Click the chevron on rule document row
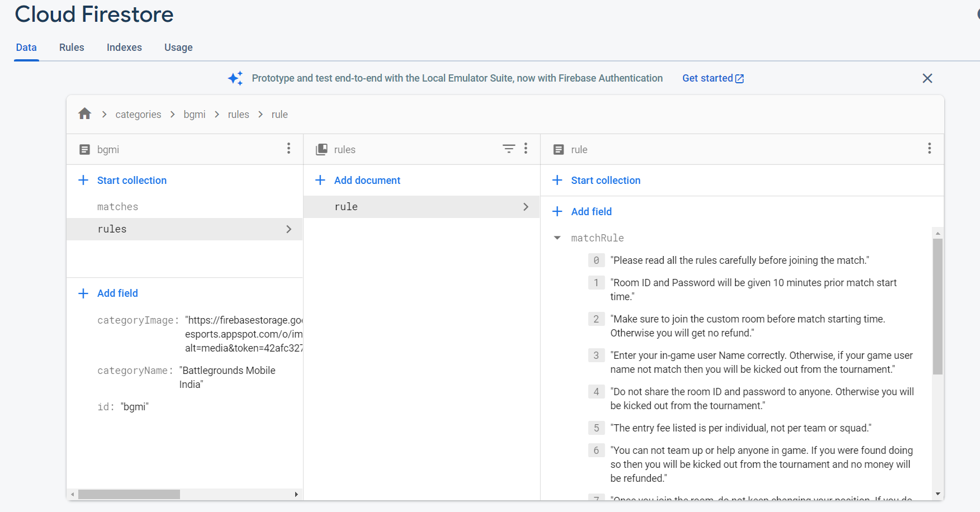The height and width of the screenshot is (512, 980). 525,207
